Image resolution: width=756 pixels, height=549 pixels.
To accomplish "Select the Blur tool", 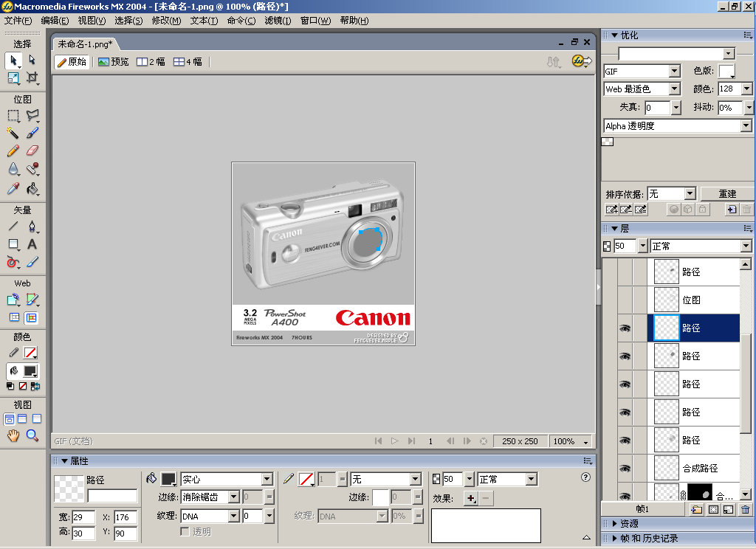I will (x=13, y=169).
